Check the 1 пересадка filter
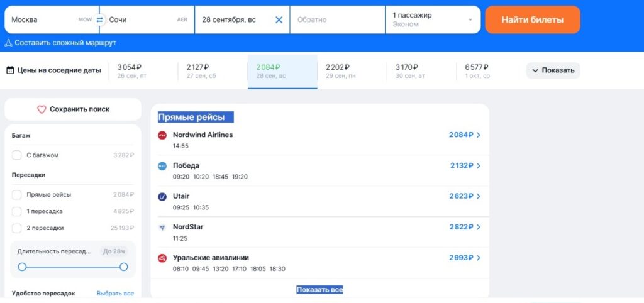 17,211
